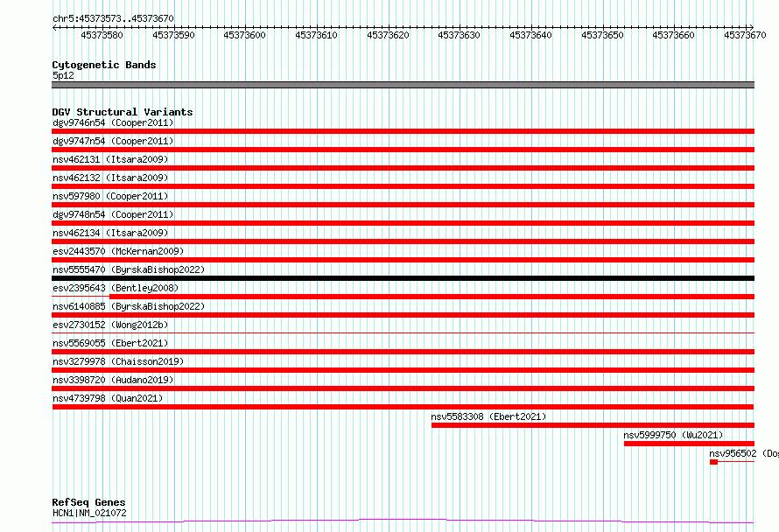779x532 pixels.
Task: Click ruler position 45373610
Action: 316,35
